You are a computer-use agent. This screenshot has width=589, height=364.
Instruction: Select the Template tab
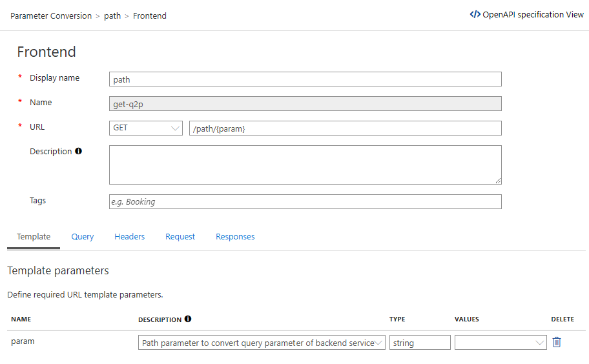click(34, 237)
